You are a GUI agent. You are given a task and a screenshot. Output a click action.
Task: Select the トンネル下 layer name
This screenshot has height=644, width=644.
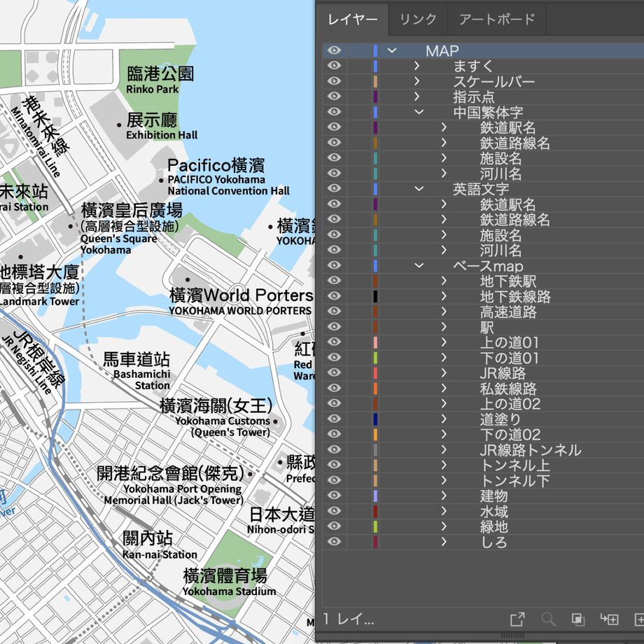[514, 480]
